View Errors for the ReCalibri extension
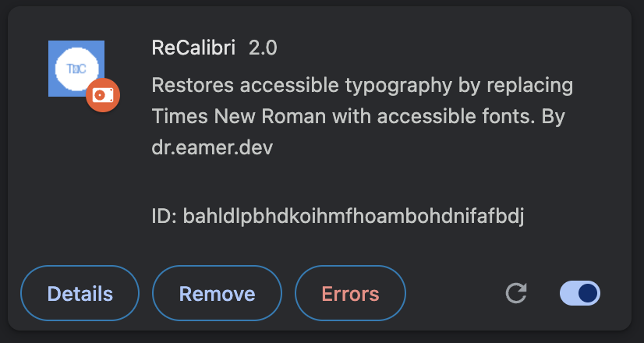This screenshot has height=343, width=644. (350, 294)
